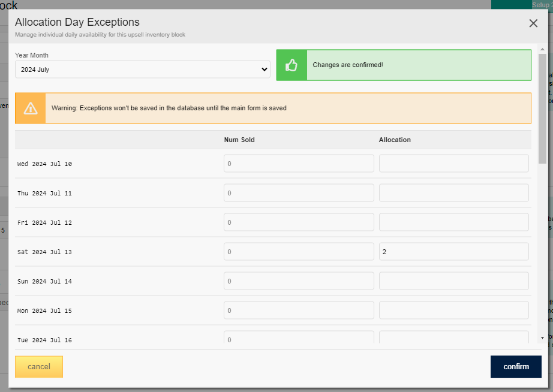Click Num Sold field for Mon Jul 15
This screenshot has width=553, height=392.
pos(299,310)
